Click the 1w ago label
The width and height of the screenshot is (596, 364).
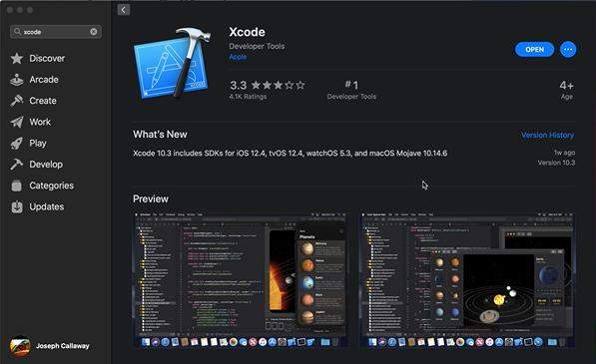(564, 153)
